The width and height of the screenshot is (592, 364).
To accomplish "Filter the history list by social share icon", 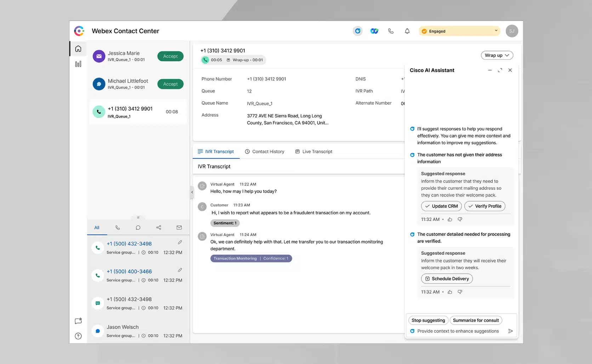I will tap(159, 228).
